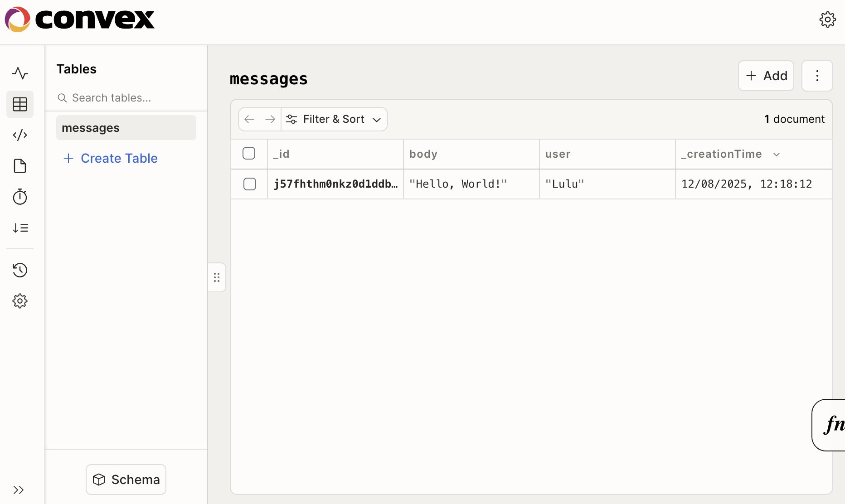The image size is (845, 504).
Task: Select the Data tables icon in sidebar
Action: [20, 104]
